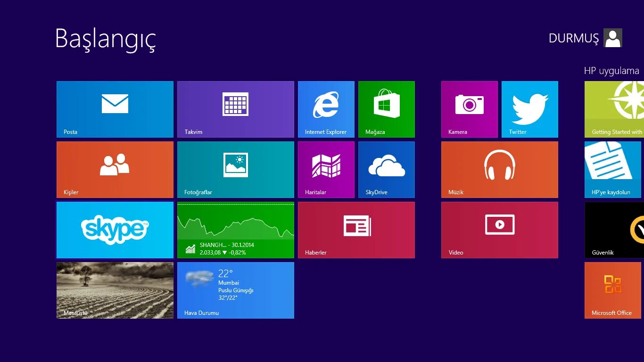Open the SkyDrive tile
Screen dimensions: 644x362
pyautogui.click(x=387, y=170)
